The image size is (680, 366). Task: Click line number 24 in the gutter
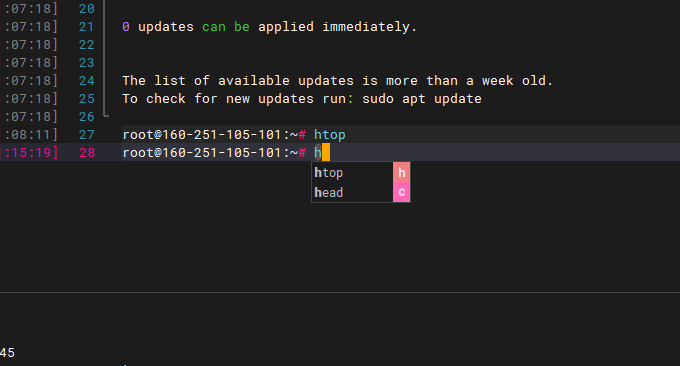(87, 81)
